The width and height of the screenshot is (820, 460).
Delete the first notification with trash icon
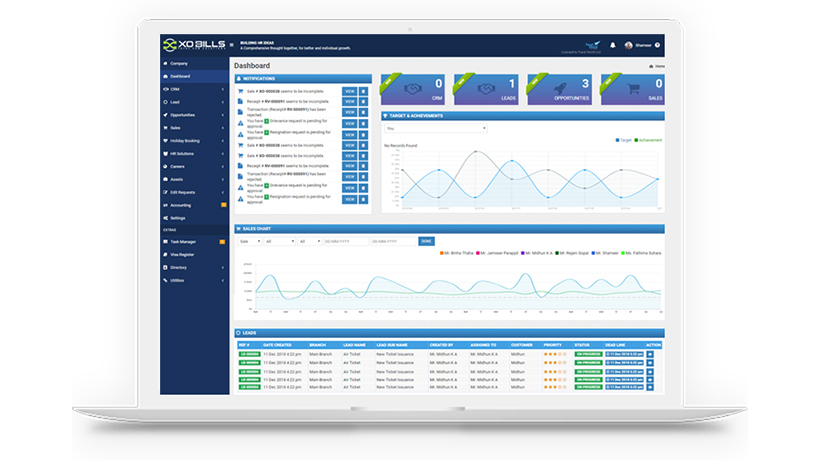coord(363,91)
